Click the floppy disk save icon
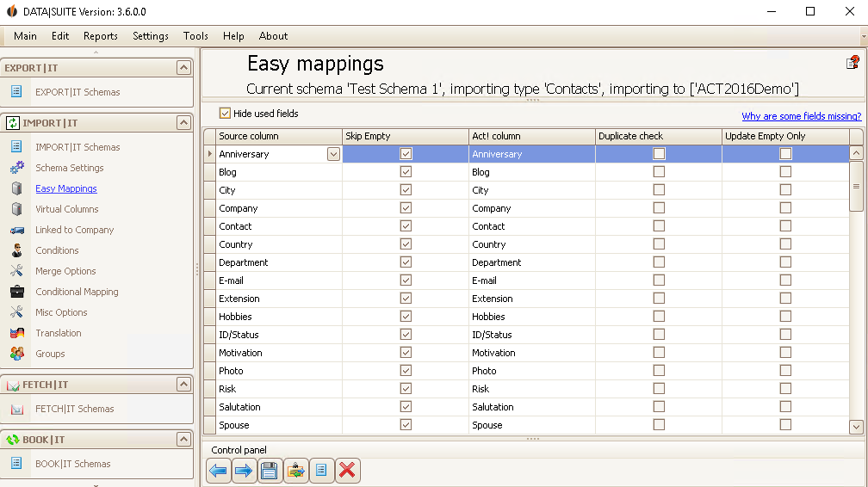 click(270, 471)
